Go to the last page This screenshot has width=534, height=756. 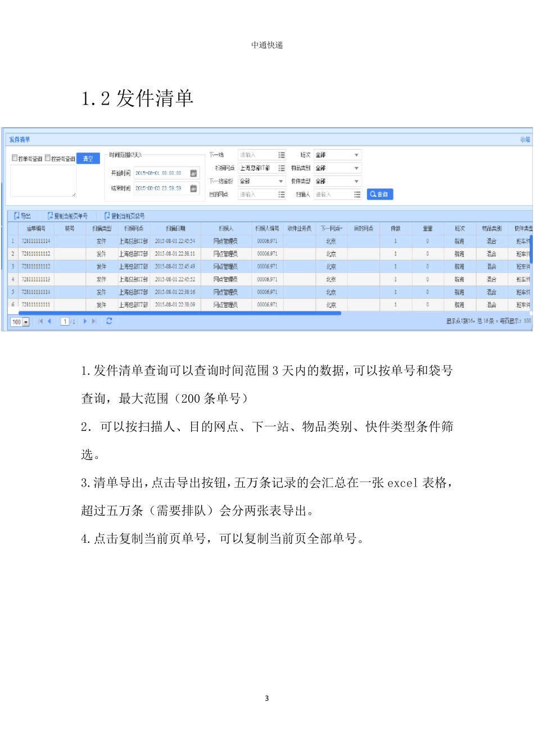(94, 321)
